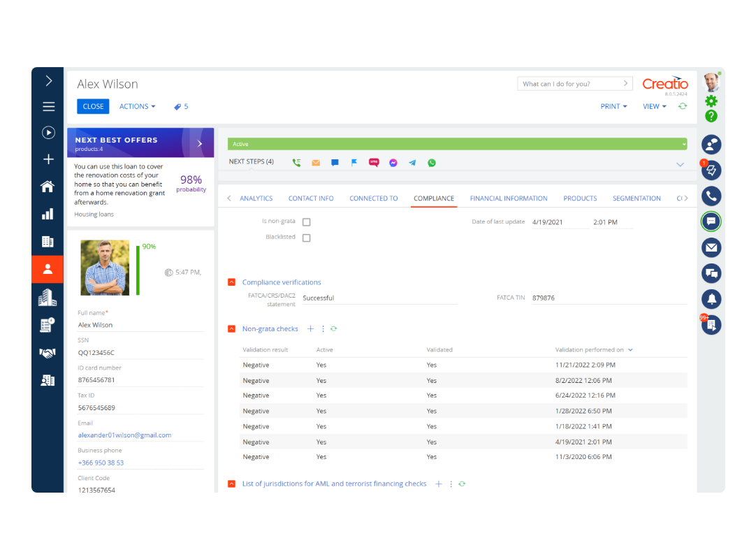Refresh the Non-grata checks list
Screen dimensions: 756x559
click(334, 328)
